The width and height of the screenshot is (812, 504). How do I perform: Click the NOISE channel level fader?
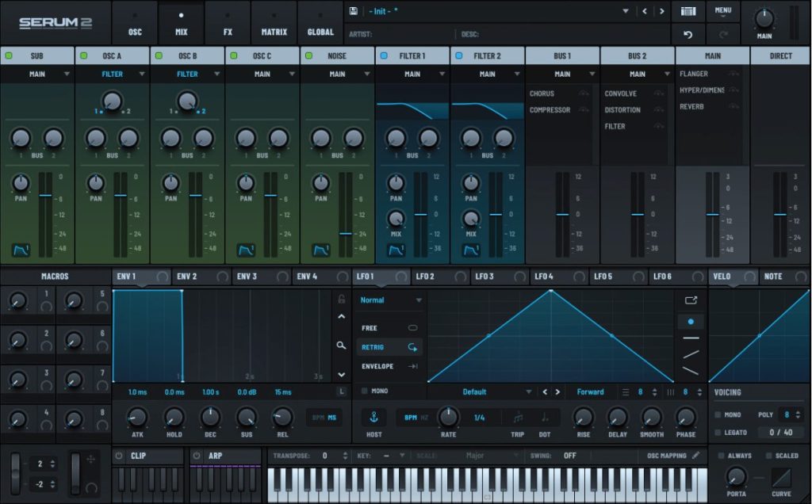[x=346, y=234]
